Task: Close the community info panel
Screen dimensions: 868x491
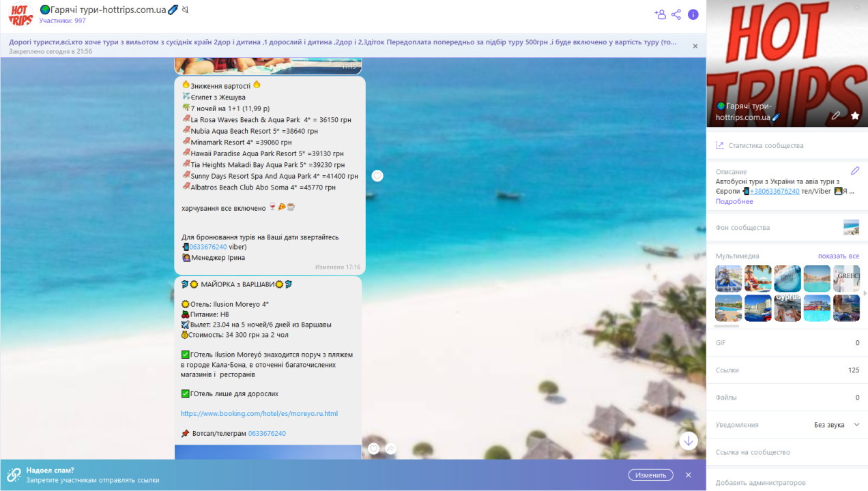Action: 857,8
